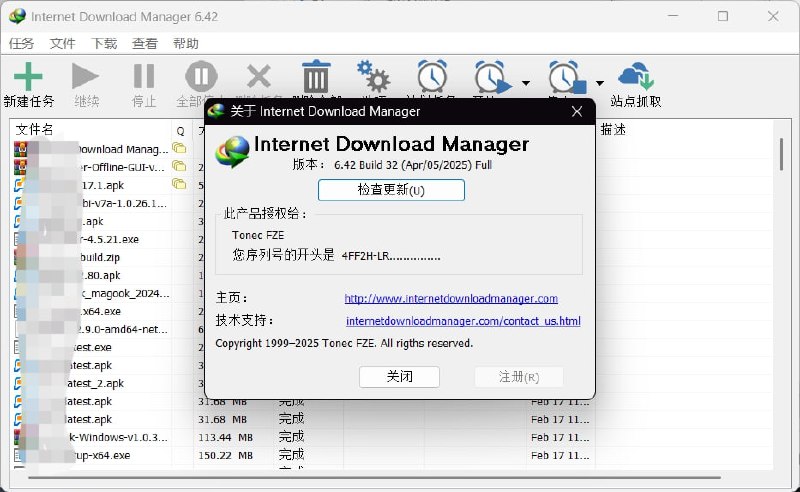Click the 站点抓取 cloud grabber icon
800x492 pixels.
[x=636, y=76]
